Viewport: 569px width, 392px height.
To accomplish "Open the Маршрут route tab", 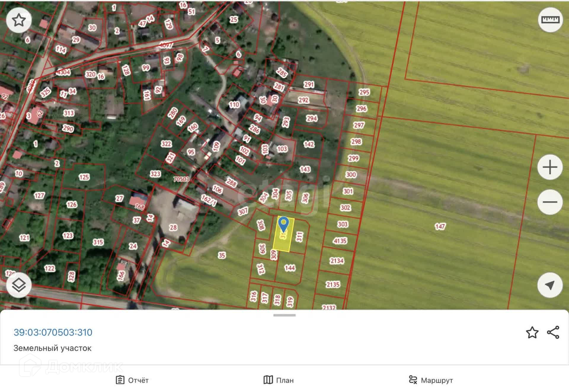I will tap(431, 380).
